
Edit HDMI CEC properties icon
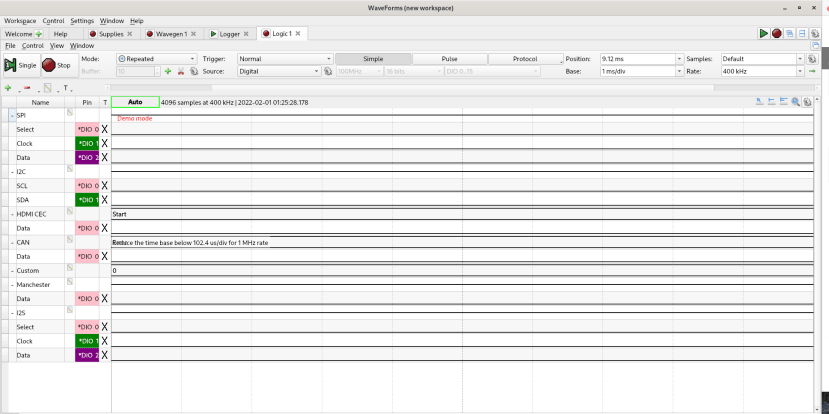click(x=69, y=211)
